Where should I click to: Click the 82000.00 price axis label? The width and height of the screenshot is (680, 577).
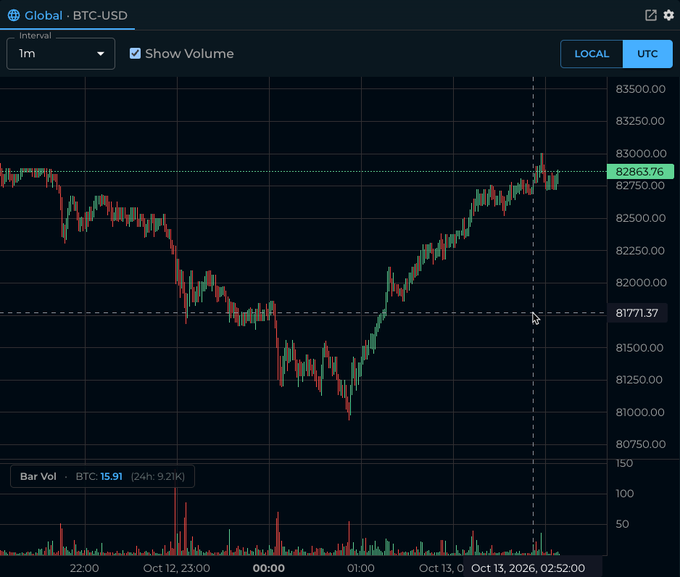point(641,283)
